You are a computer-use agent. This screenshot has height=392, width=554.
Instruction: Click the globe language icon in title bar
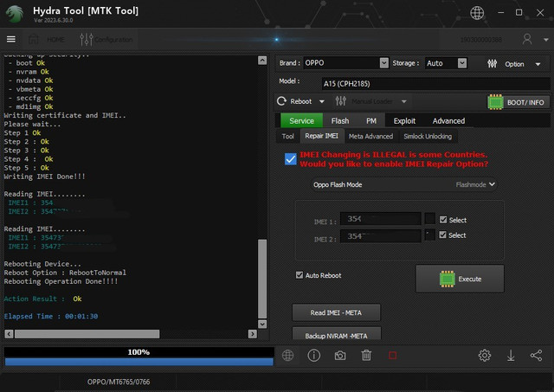(477, 13)
